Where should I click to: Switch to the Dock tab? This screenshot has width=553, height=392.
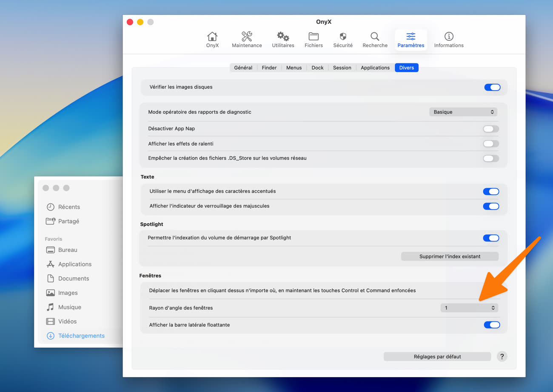click(x=318, y=68)
